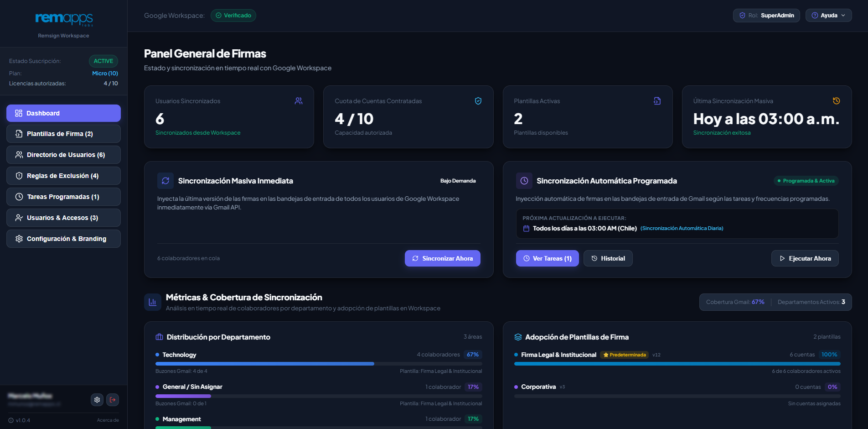Click the Management department label
868x429 pixels.
tap(181, 419)
